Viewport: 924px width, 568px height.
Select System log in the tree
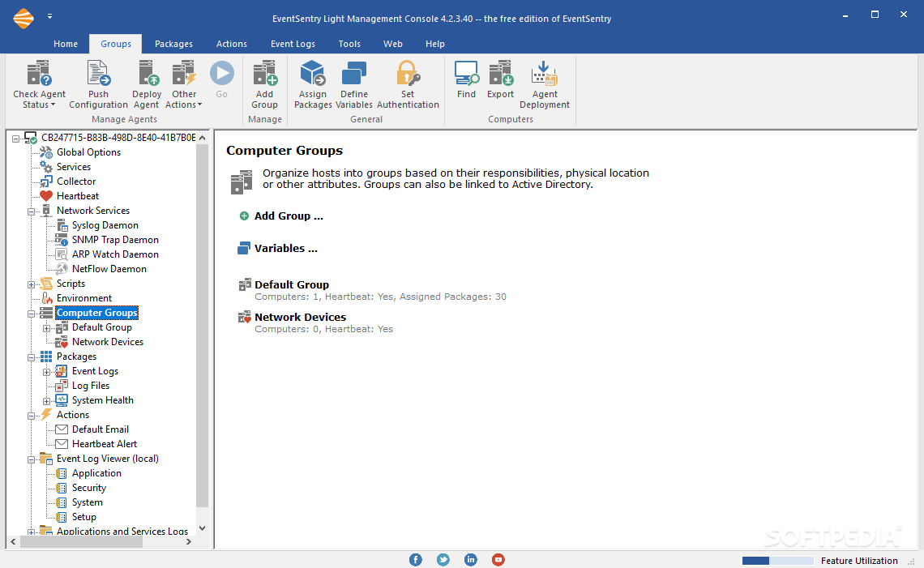(88, 502)
